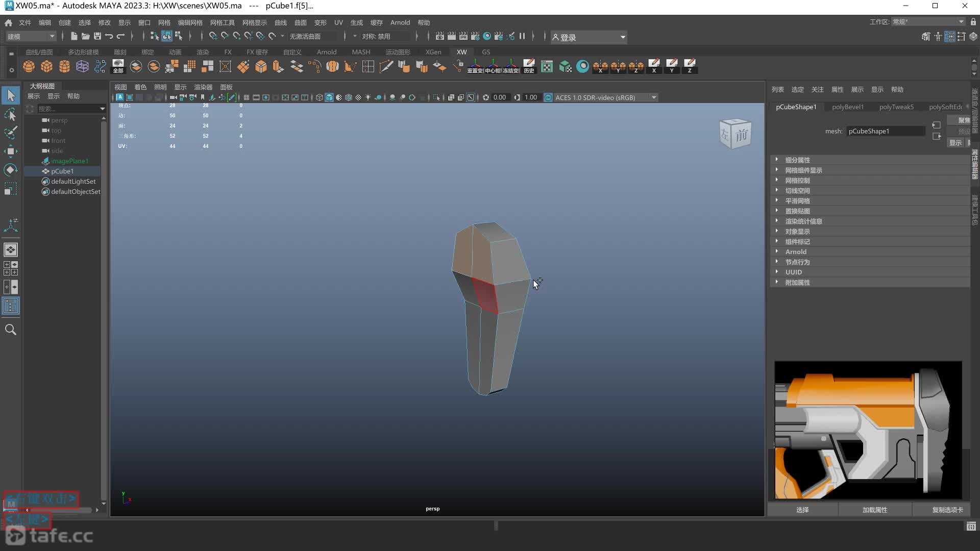980x551 pixels.
Task: Toggle textured display checker icon
Action: pos(358,97)
